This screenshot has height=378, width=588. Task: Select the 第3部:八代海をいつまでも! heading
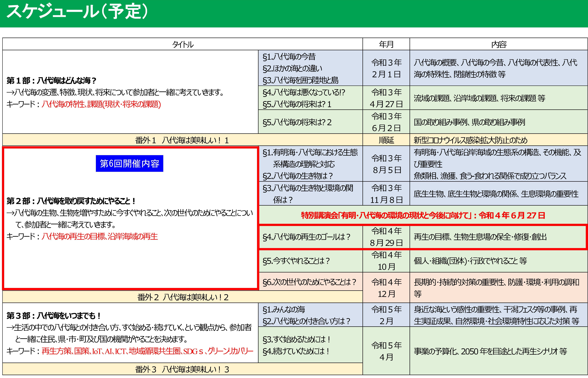click(x=54, y=316)
